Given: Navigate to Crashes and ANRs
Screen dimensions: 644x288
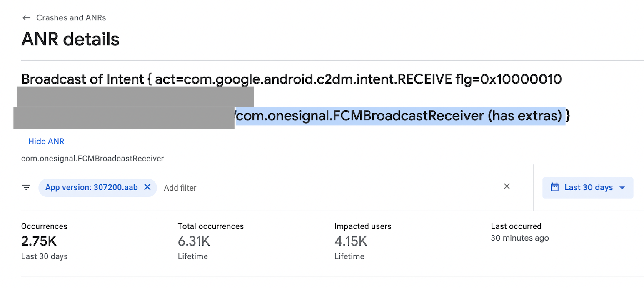Looking at the screenshot, I should (x=71, y=17).
